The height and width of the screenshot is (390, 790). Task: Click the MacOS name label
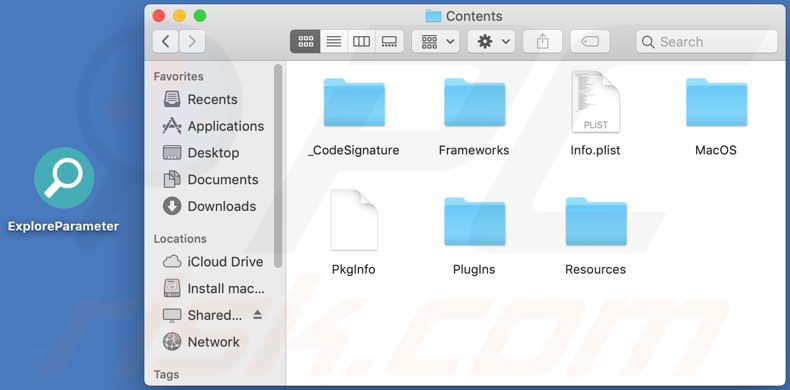716,150
